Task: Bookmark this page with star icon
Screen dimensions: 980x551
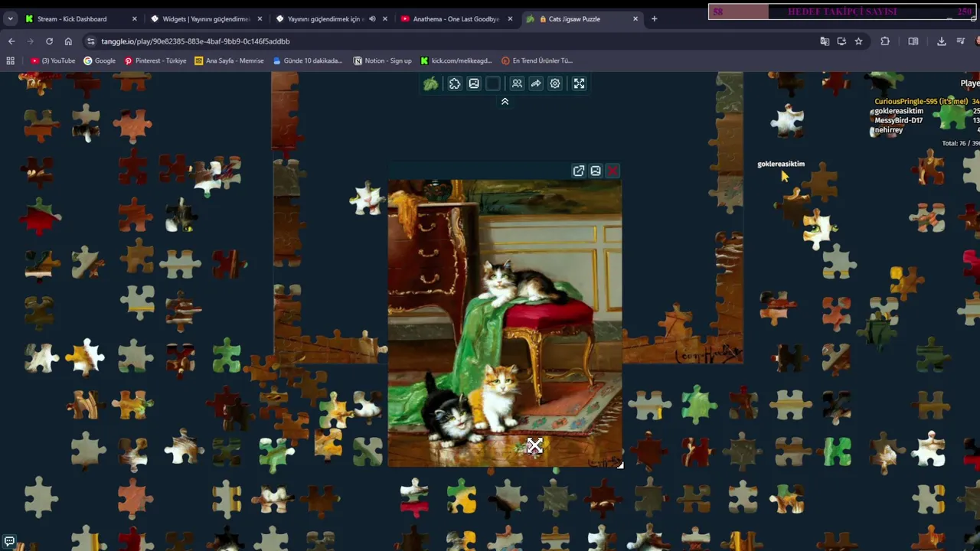Action: 858,41
